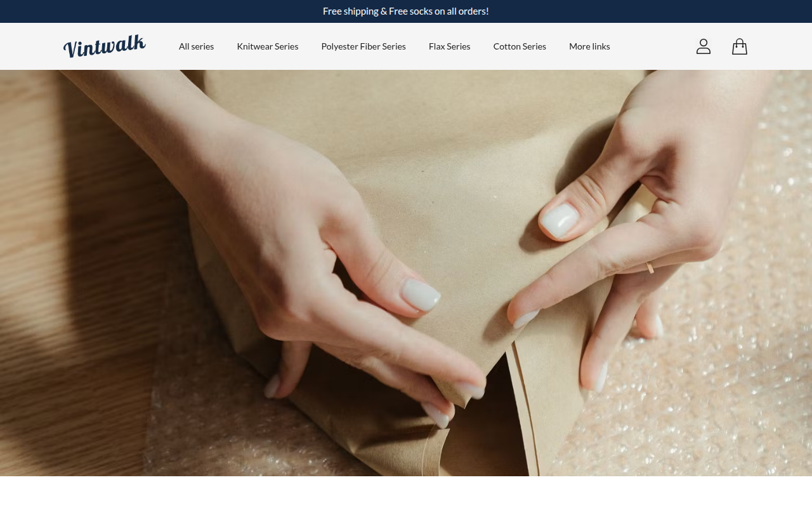Open the shopping bag cart icon
Screen dimensions: 812x508
(x=739, y=46)
